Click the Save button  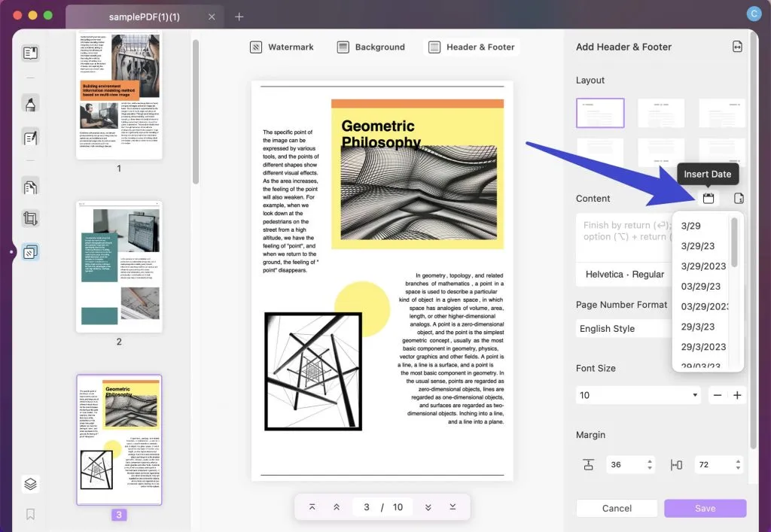705,508
